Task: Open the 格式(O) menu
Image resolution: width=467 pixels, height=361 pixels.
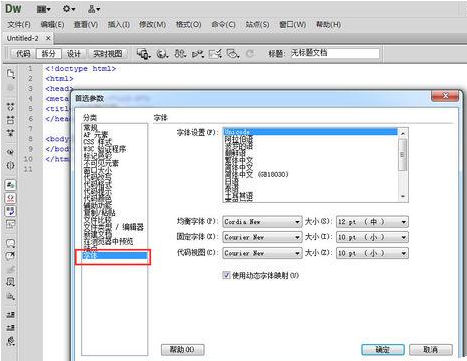Action: [x=188, y=24]
